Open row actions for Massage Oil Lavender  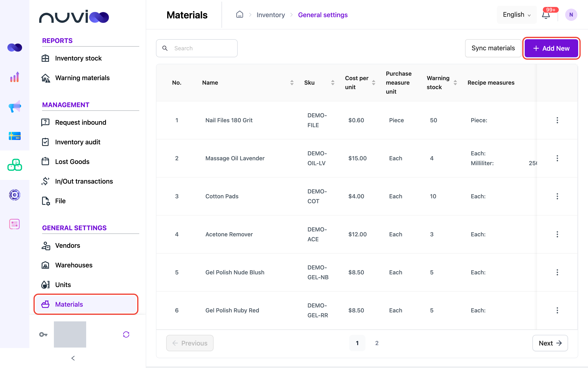557,158
